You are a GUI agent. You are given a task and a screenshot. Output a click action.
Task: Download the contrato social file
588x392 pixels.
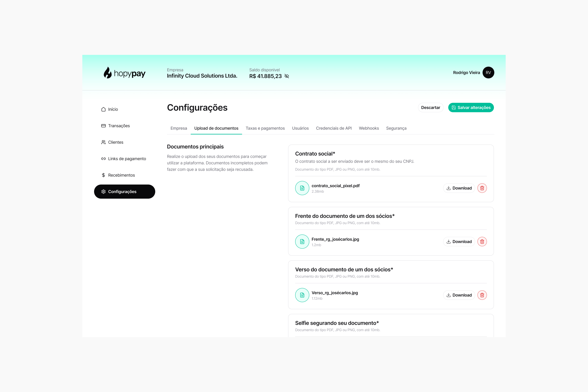459,188
